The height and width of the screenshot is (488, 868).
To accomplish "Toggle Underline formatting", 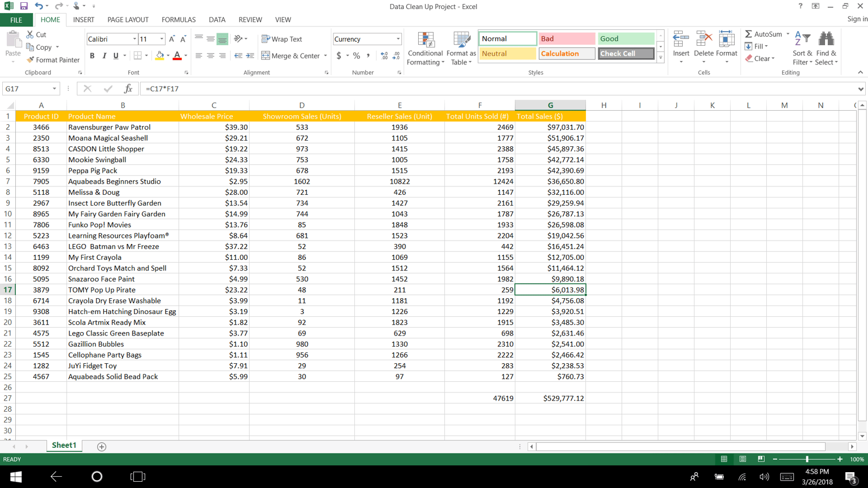I will point(116,56).
